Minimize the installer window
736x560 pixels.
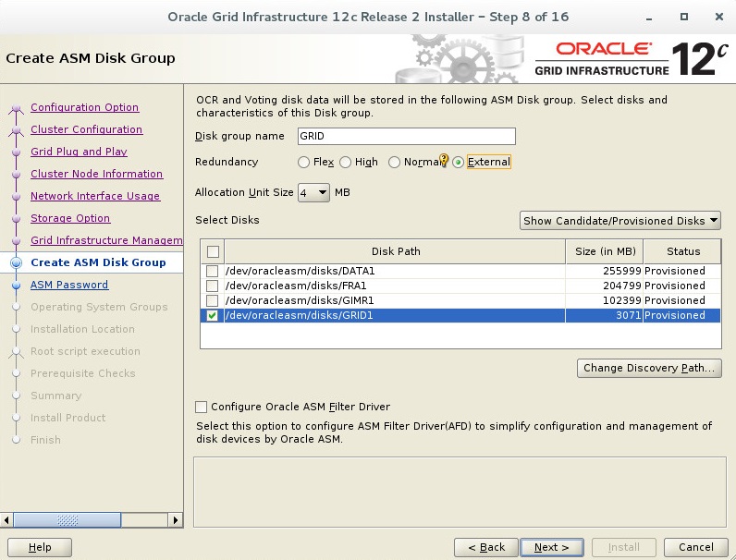649,18
